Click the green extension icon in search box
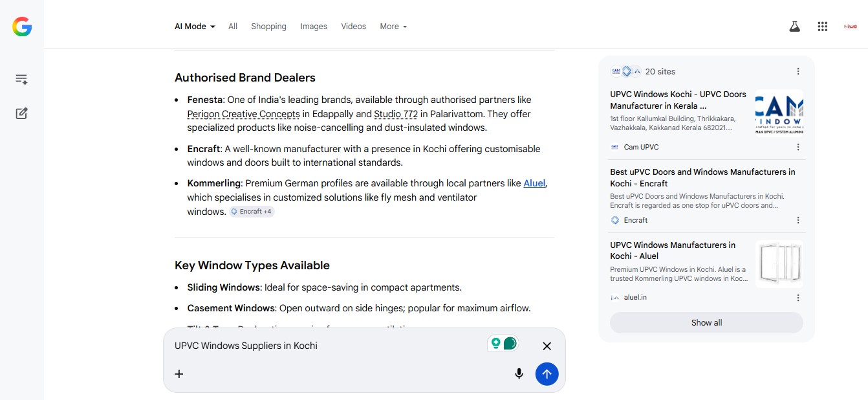 (503, 344)
